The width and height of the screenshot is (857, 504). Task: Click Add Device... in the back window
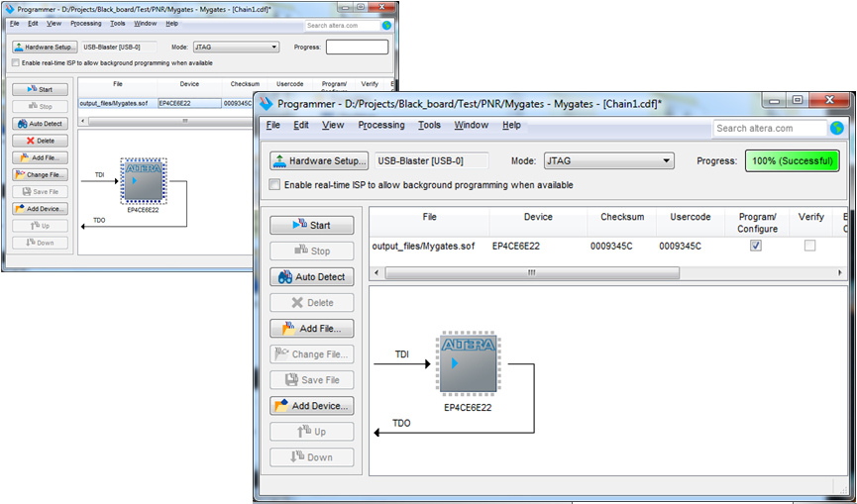[x=40, y=209]
